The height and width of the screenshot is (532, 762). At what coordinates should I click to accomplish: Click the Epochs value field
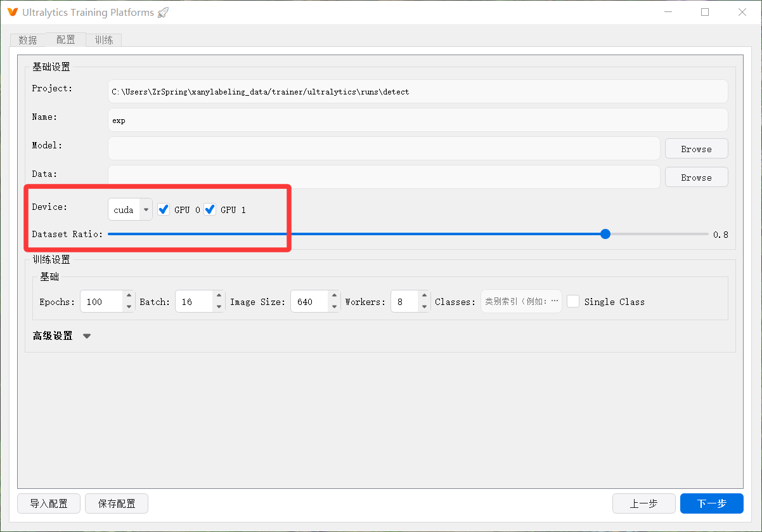tap(101, 302)
